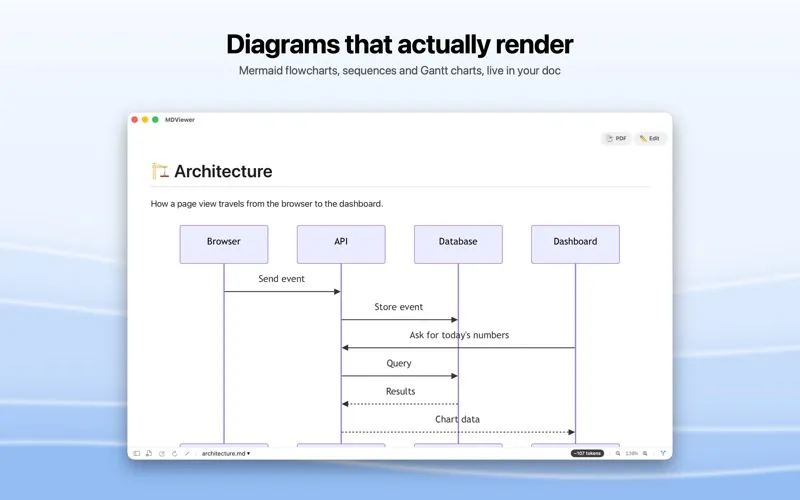Screen dimensions: 800x500
Task: Click the pencil edit icon in status bar
Action: [x=187, y=453]
